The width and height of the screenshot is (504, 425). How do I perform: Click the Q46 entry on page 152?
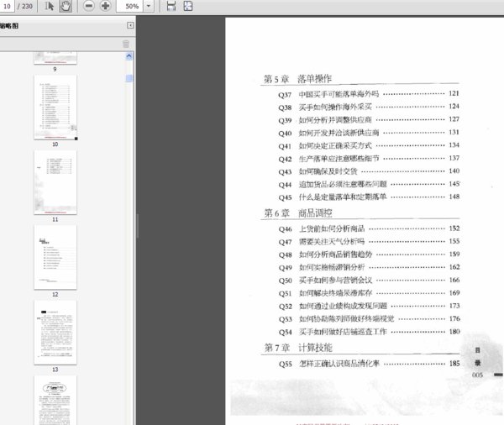click(x=369, y=229)
